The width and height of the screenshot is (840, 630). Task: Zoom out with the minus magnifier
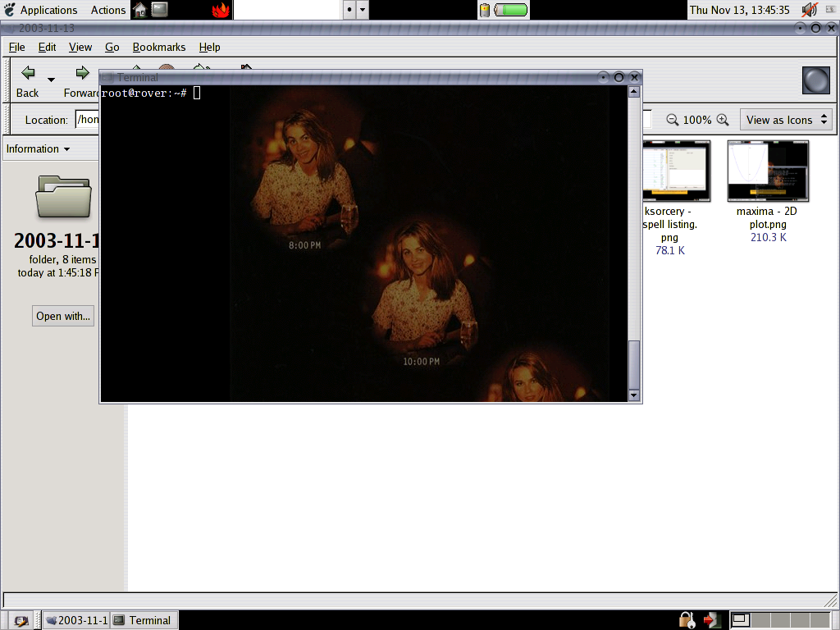coord(672,120)
